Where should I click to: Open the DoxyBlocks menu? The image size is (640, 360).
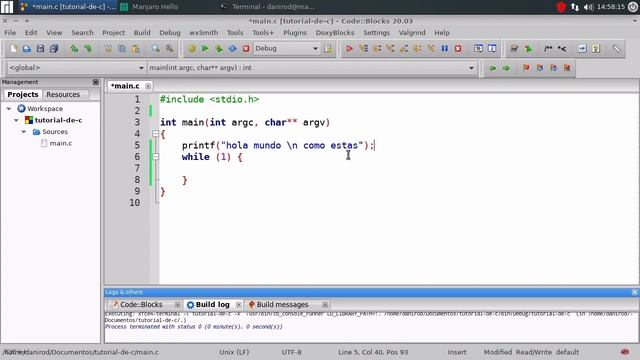[335, 33]
